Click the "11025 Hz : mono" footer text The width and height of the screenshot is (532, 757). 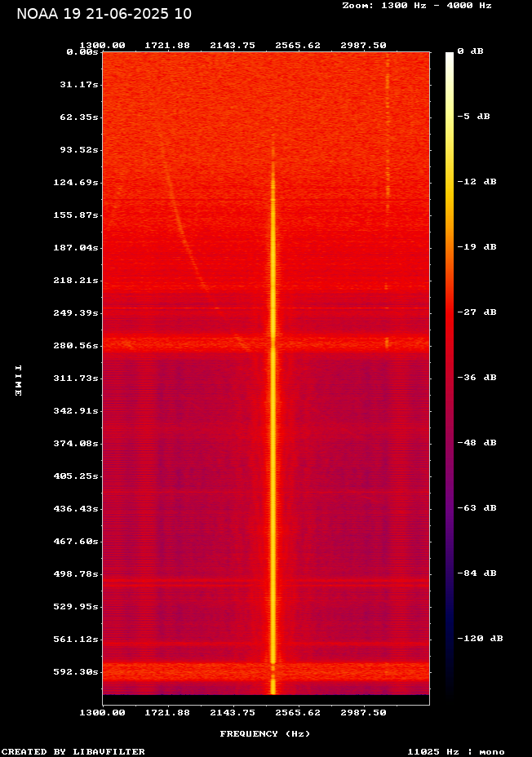click(x=456, y=751)
